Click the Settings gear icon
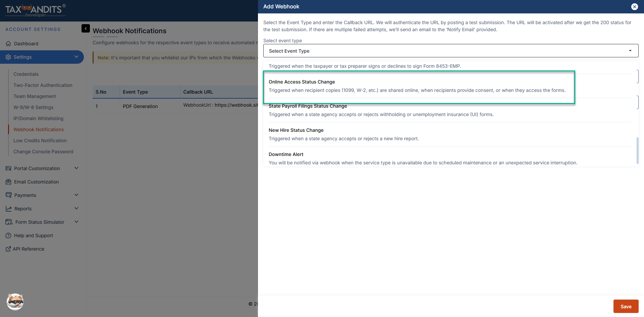Screen dimensions: 644x317 [8, 57]
